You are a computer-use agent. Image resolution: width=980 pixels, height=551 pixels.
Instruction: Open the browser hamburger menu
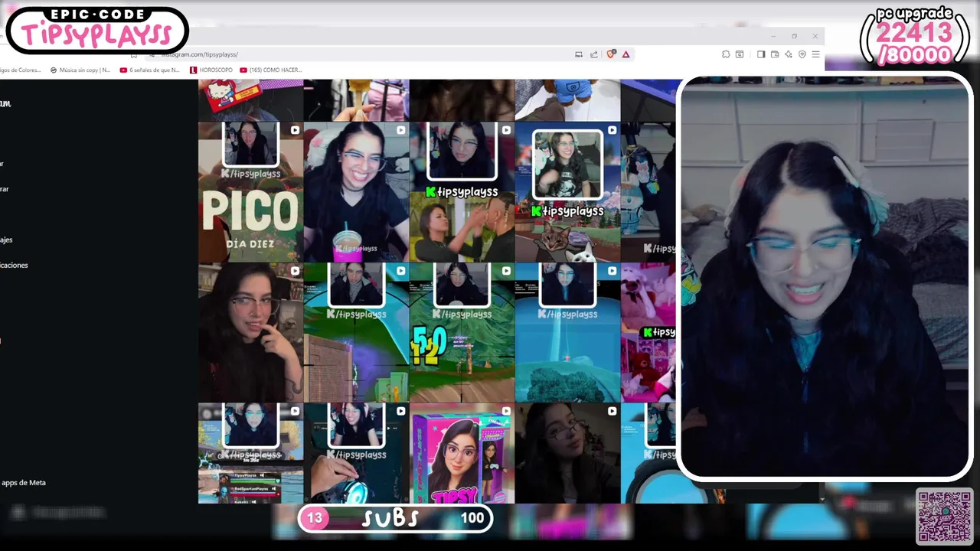click(x=815, y=54)
